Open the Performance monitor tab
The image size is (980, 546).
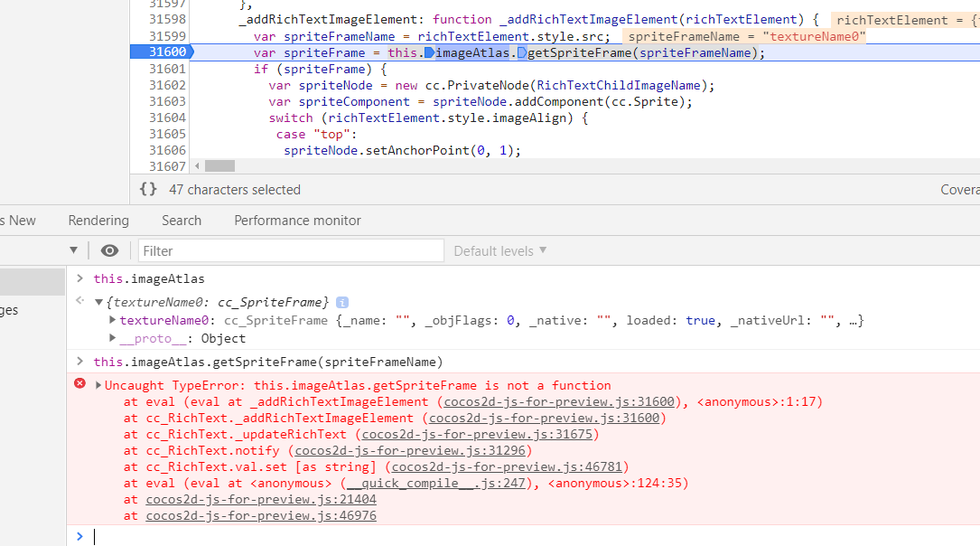click(297, 221)
